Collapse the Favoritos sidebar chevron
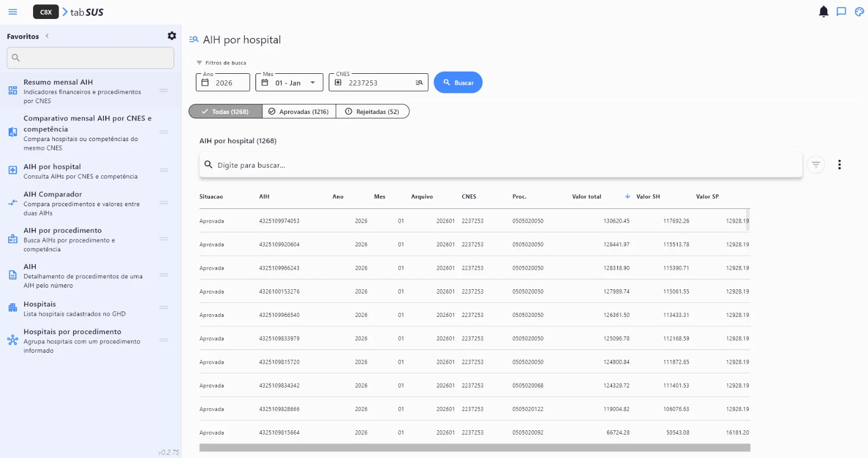Image resolution: width=868 pixels, height=458 pixels. (x=47, y=36)
